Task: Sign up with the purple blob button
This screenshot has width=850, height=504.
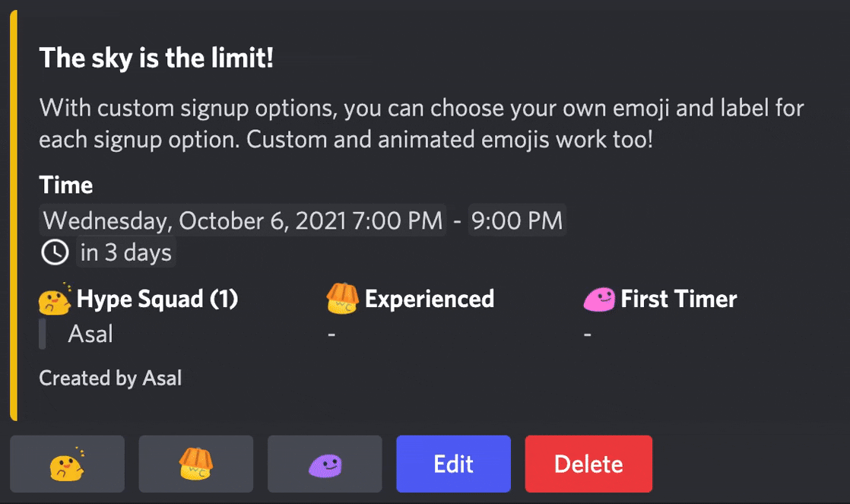Action: point(325,464)
